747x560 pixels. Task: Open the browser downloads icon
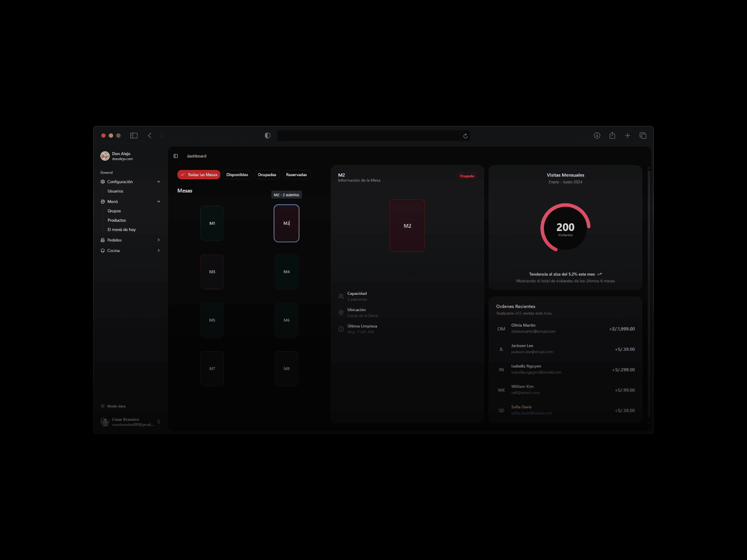[597, 136]
